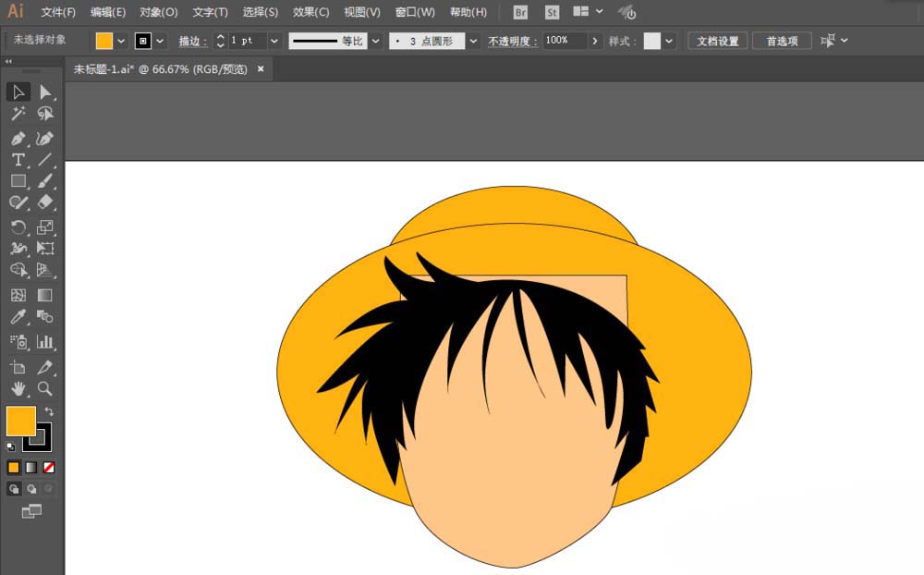Click the 首选项 button

click(x=782, y=41)
